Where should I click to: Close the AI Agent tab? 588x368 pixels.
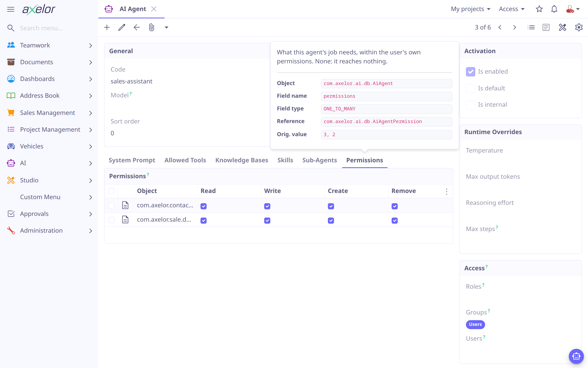tap(154, 9)
